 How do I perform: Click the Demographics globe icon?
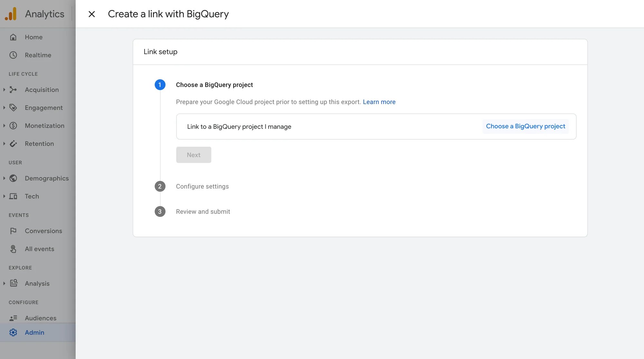coord(13,178)
